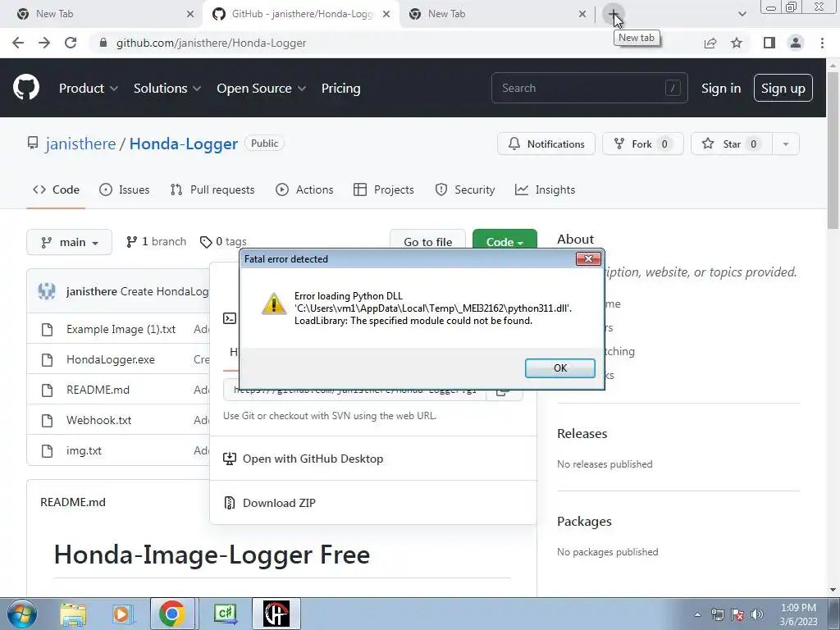This screenshot has height=630, width=840.
Task: Click the Sign up button
Action: click(x=783, y=88)
